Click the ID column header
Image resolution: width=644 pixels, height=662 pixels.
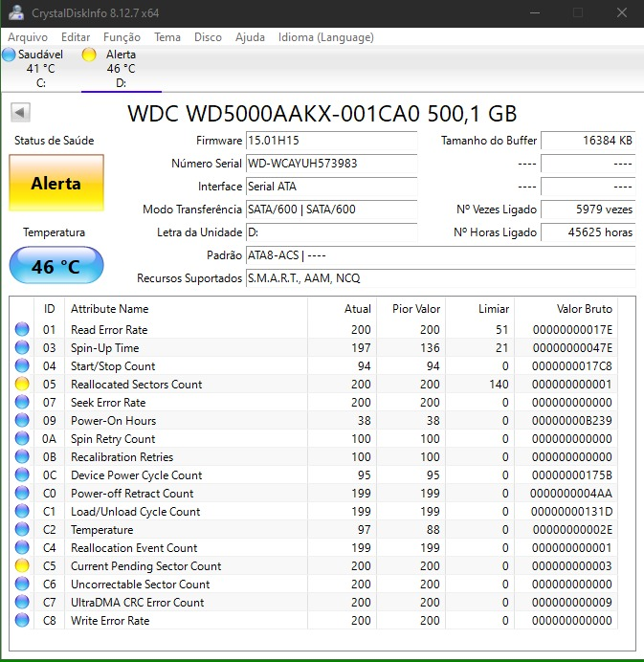click(x=50, y=309)
